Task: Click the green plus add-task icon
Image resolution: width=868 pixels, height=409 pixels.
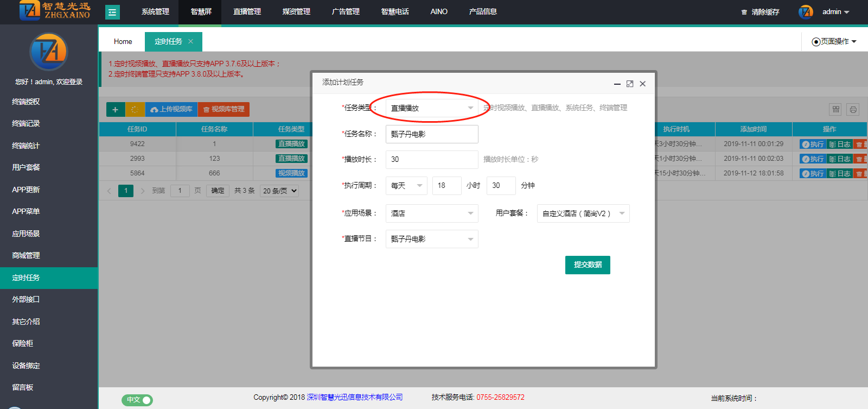Action: pos(115,110)
